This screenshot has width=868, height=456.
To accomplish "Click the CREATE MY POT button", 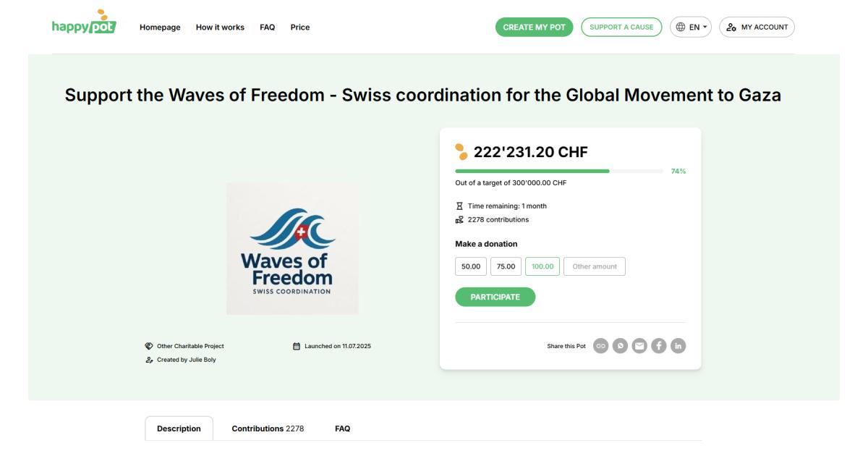I will 533,27.
